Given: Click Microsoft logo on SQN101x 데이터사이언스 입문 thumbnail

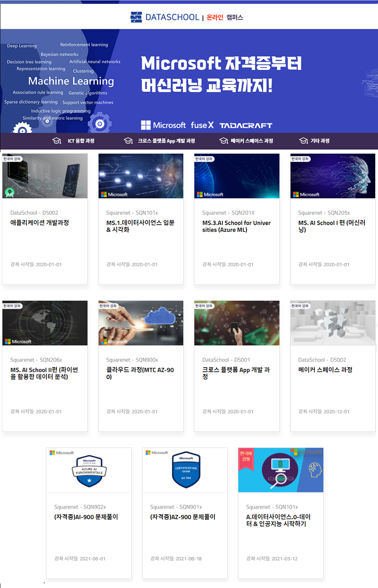Looking at the screenshot, I should [114, 194].
